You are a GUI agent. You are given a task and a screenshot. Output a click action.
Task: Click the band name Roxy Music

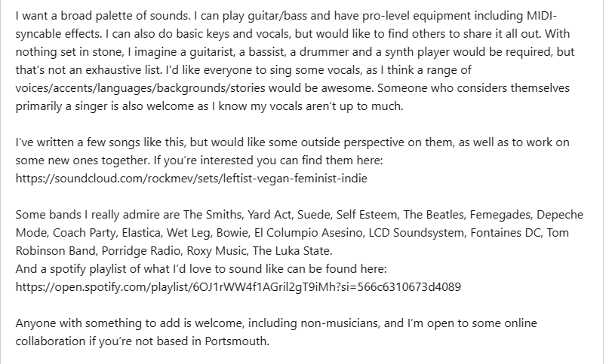[x=217, y=251]
